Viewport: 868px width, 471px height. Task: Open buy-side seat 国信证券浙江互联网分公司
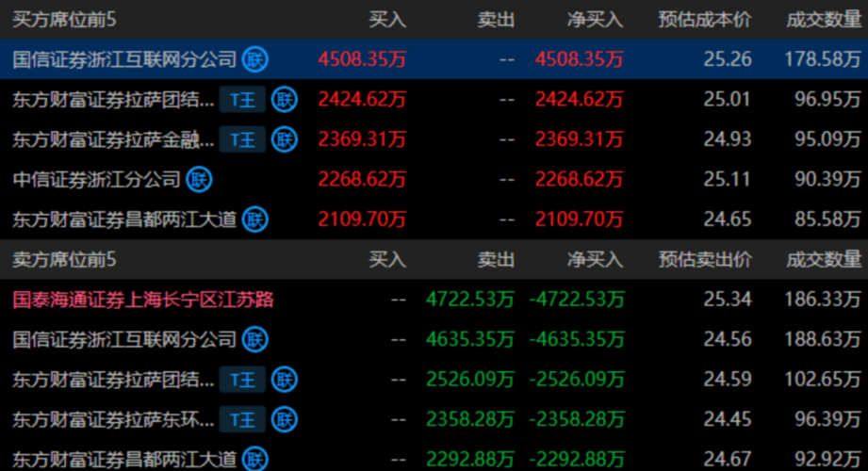124,59
